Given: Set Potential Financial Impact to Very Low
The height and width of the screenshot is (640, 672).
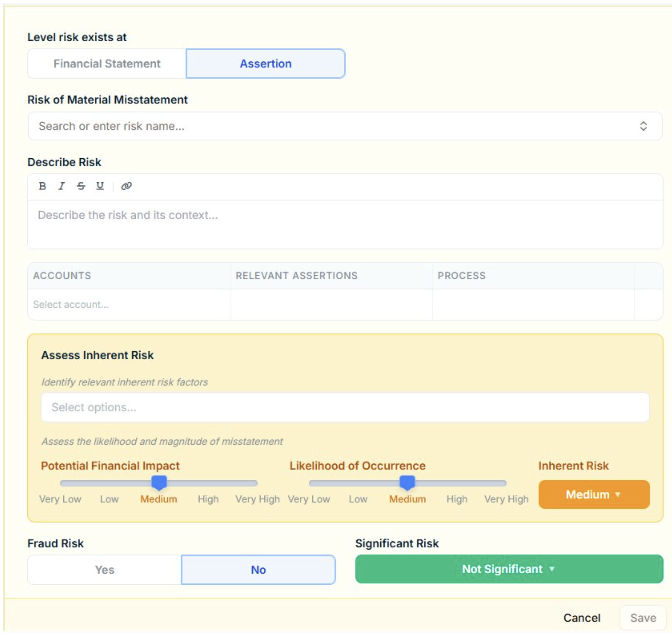Looking at the screenshot, I should (x=60, y=499).
